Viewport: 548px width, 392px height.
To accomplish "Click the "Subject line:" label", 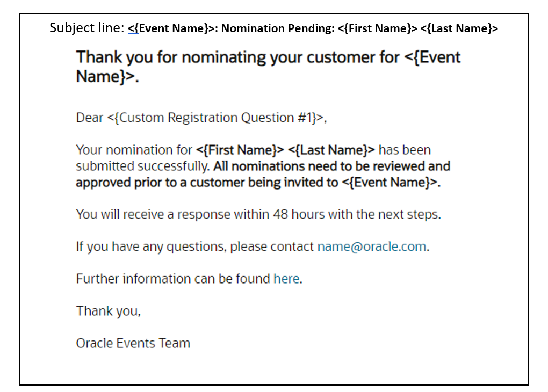I will click(x=87, y=28).
